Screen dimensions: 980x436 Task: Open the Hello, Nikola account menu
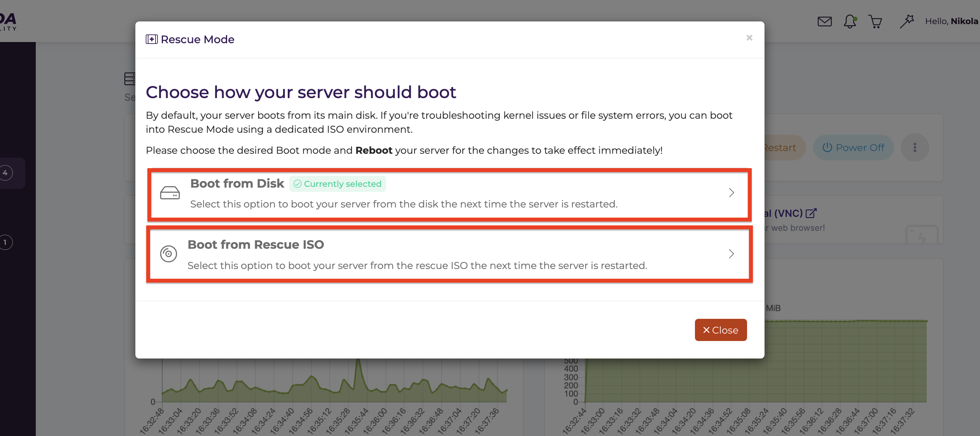[952, 21]
